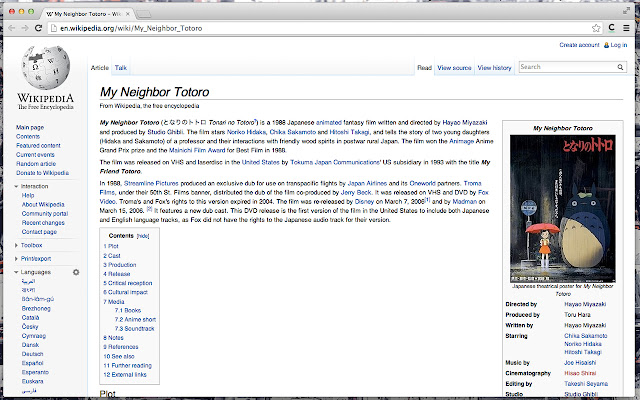Image resolution: width=640 pixels, height=400 pixels.
Task: Reload the page with the browser refresh icon
Action: [38, 28]
